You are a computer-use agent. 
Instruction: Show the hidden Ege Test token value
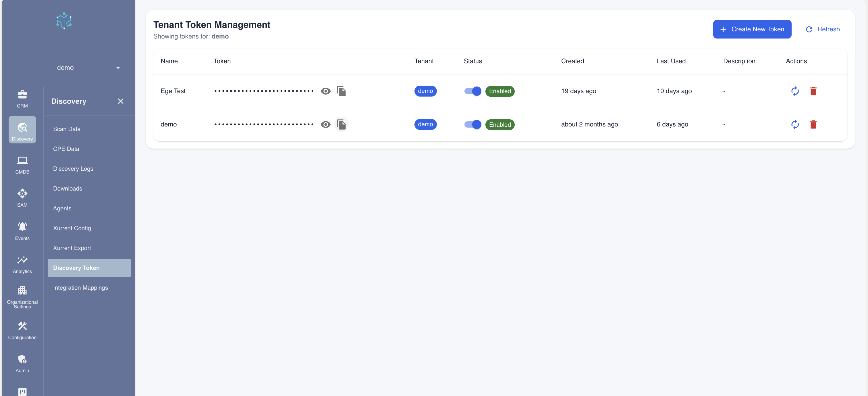point(325,91)
